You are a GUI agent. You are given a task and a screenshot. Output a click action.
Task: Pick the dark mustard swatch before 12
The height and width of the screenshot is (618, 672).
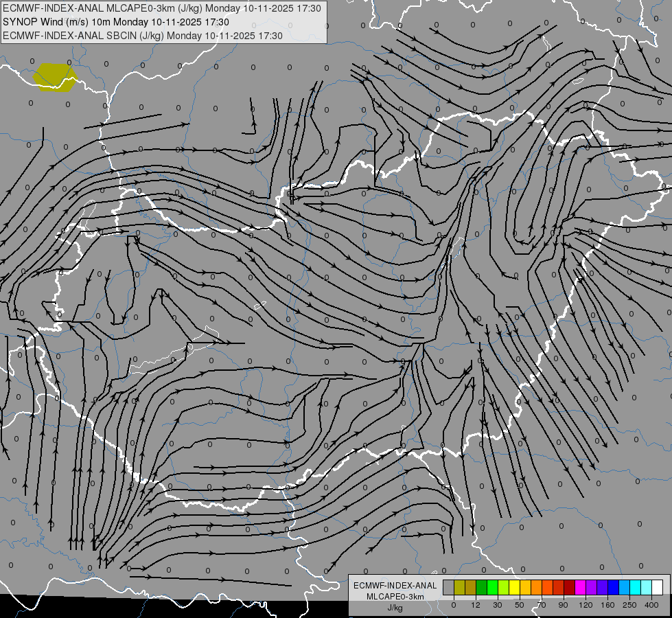pyautogui.click(x=471, y=587)
